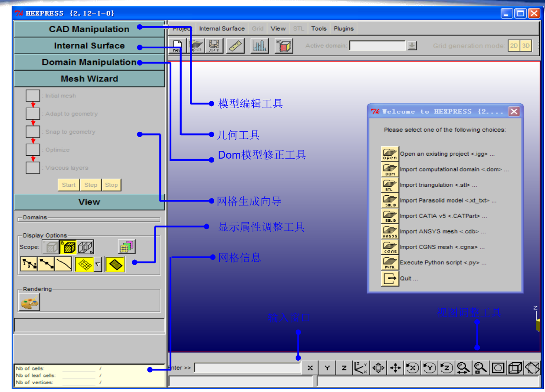Toggle the solid shaded face display button
Screen dimensions: 545x392
pyautogui.click(x=115, y=264)
